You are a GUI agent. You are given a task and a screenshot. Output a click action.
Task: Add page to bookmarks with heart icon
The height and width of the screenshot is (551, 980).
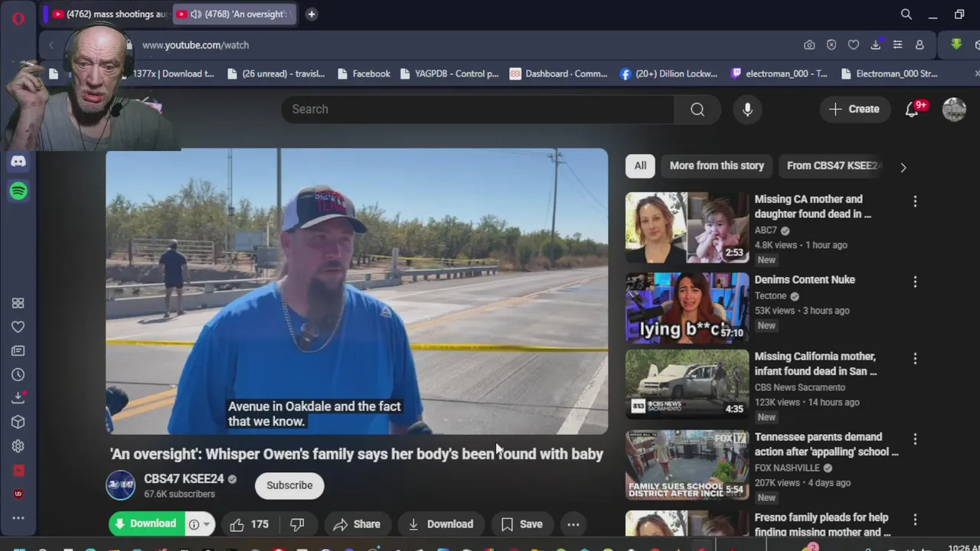point(854,45)
